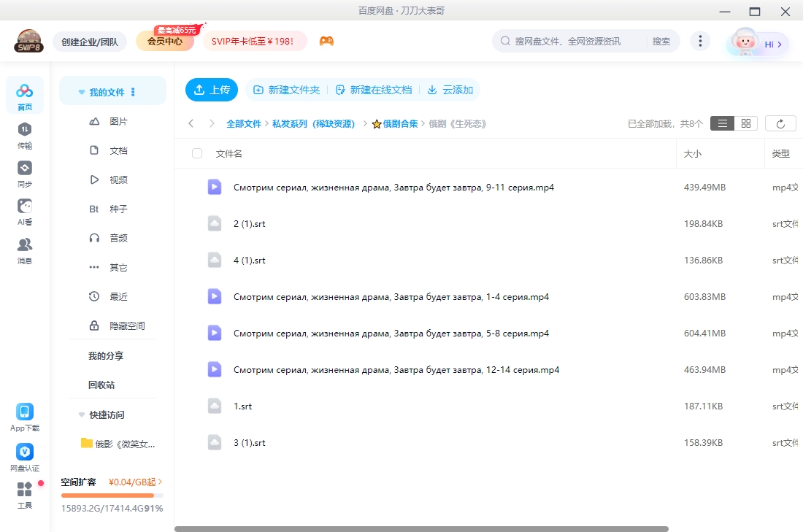Screen dimensions: 803x532
Task: Click video icon of 1-4 серия.mp4
Action: (x=215, y=296)
